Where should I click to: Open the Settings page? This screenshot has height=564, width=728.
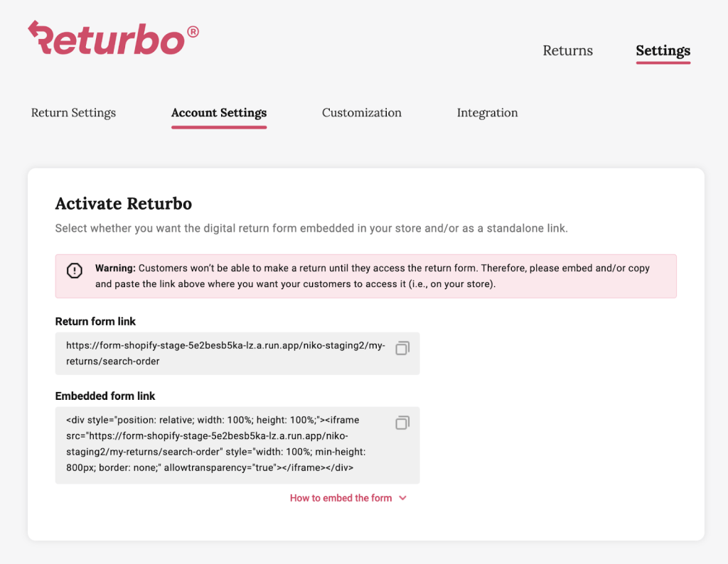click(663, 50)
